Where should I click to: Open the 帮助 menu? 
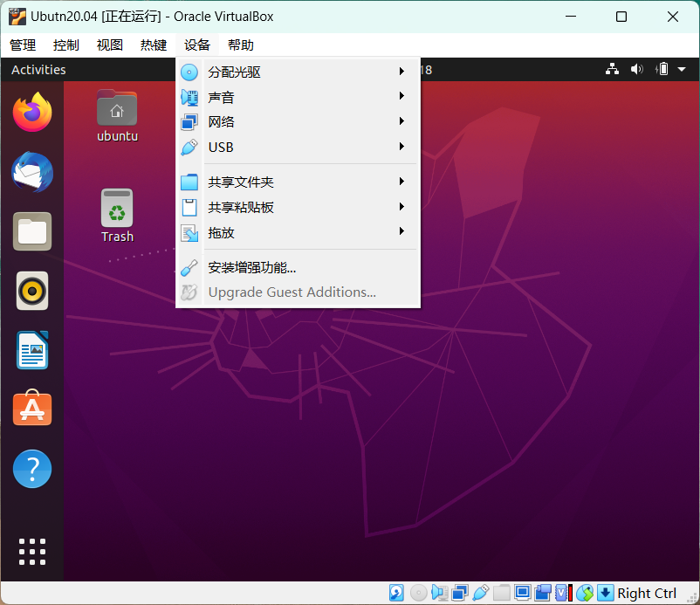pos(241,45)
